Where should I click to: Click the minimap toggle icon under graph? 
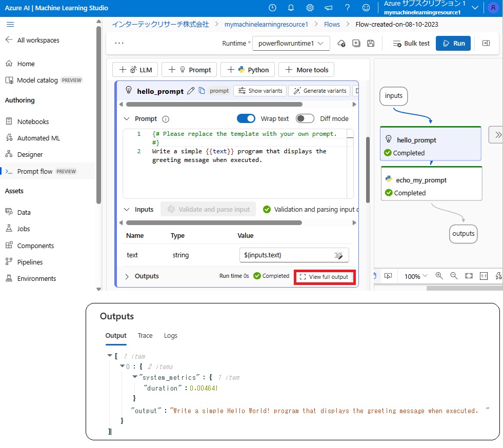(388, 276)
